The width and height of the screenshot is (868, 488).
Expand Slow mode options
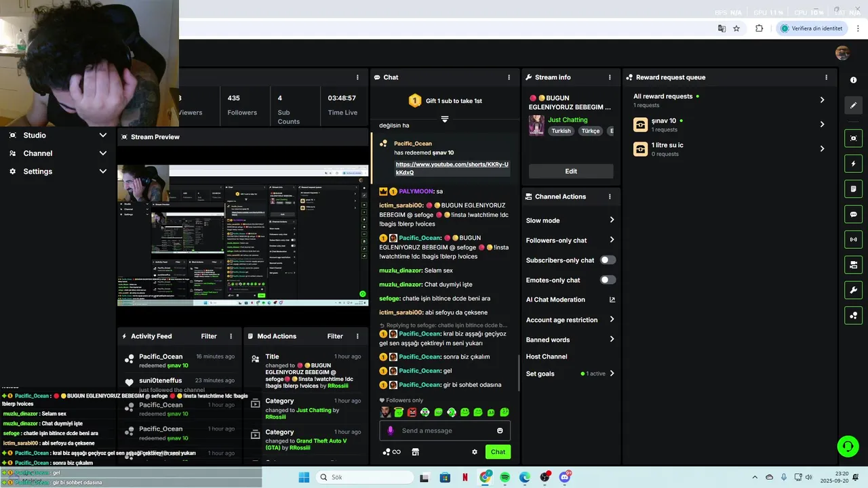(612, 220)
